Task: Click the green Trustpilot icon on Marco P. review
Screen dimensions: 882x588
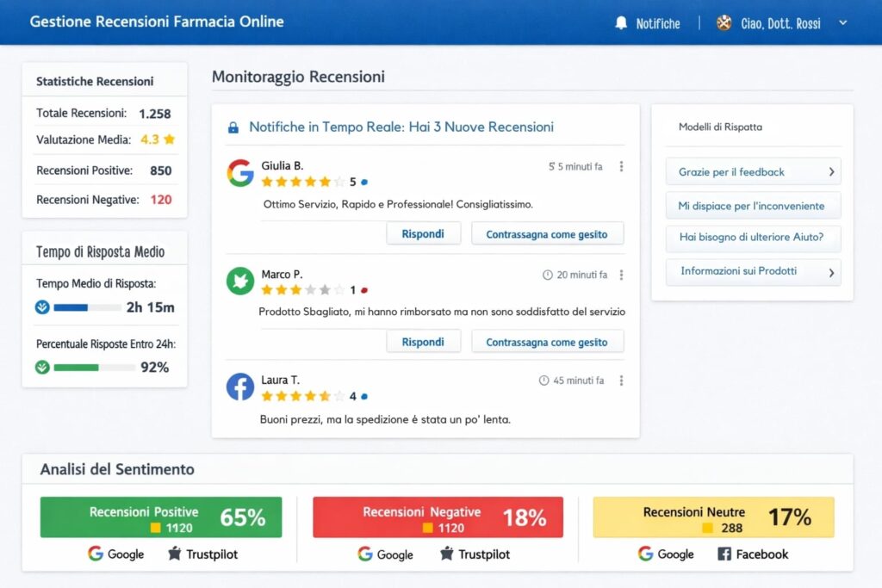Action: [x=240, y=281]
